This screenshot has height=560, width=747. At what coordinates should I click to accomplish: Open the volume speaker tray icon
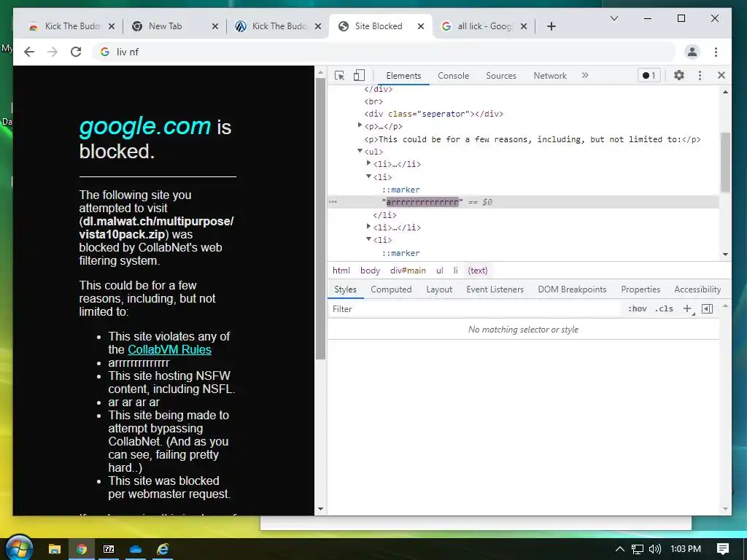[654, 549]
